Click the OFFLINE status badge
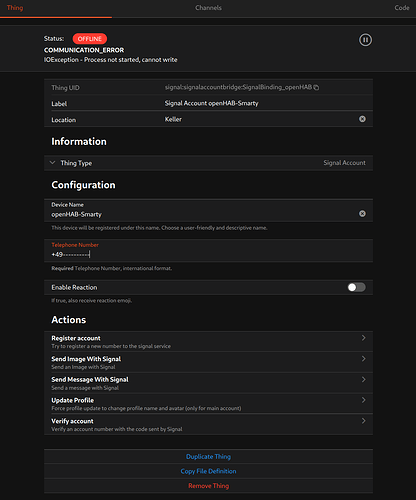Viewport: 416px width, 500px height. (90, 39)
